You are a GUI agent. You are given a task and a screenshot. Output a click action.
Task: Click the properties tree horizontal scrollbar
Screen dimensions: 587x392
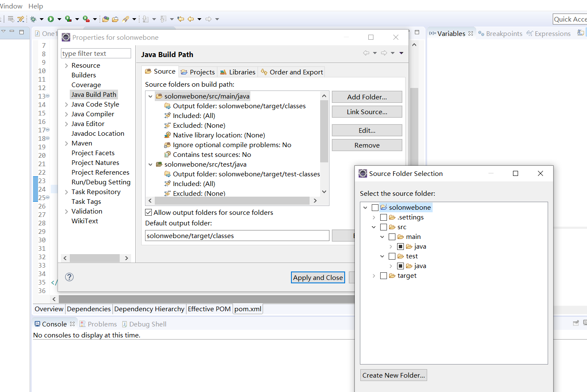click(95, 258)
